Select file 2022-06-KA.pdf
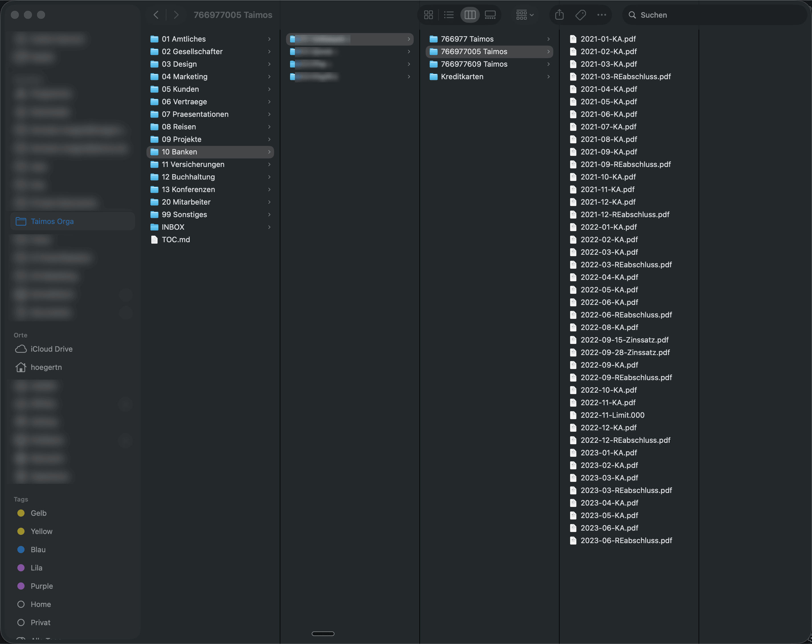Viewport: 812px width, 644px height. coord(629,302)
